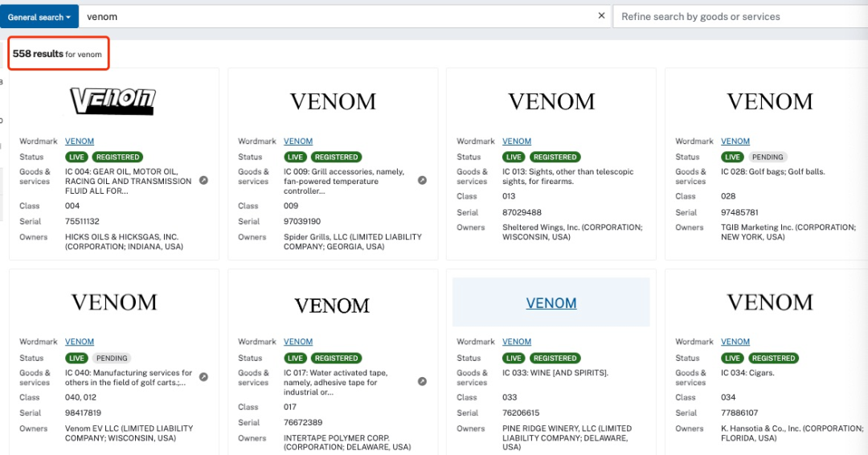Image resolution: width=868 pixels, height=455 pixels.
Task: Click highlighted VENOM mark image on wine card
Action: tap(551, 303)
